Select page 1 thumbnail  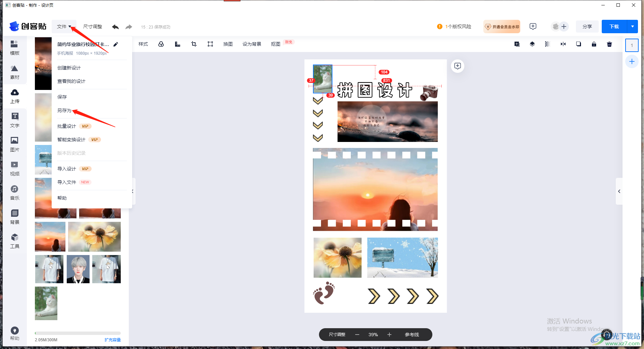click(x=632, y=45)
